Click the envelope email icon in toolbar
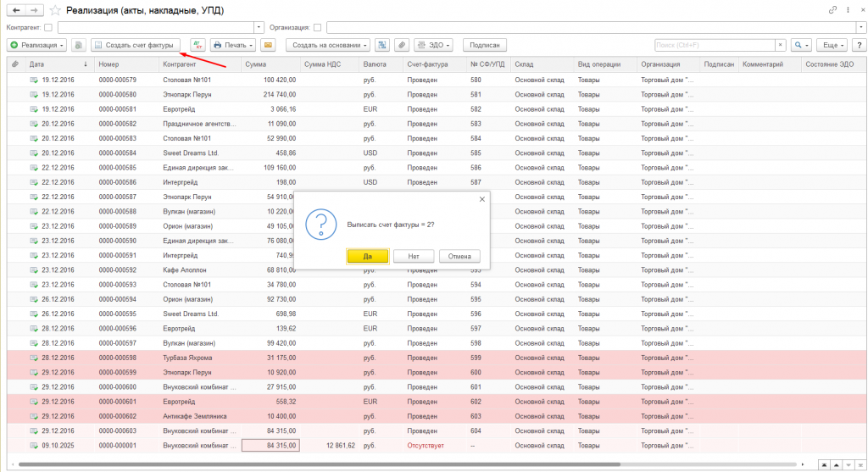The width and height of the screenshot is (868, 472). pos(269,45)
